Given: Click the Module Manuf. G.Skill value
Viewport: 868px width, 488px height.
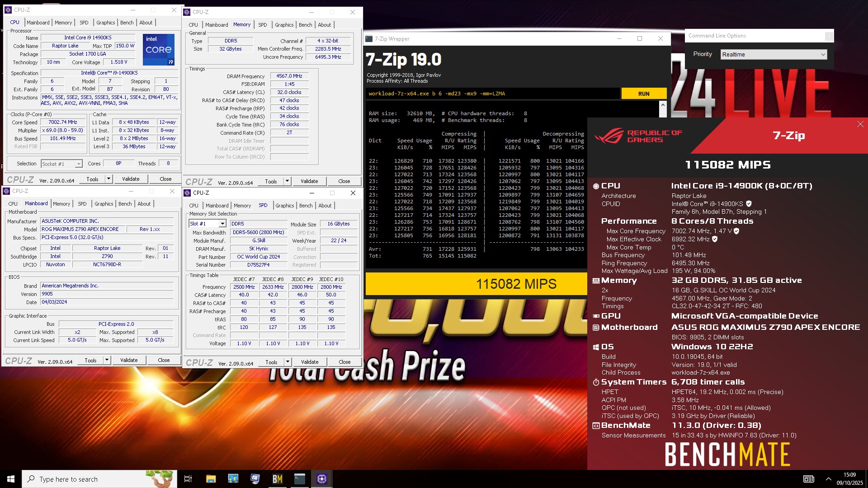Looking at the screenshot, I should coord(259,240).
